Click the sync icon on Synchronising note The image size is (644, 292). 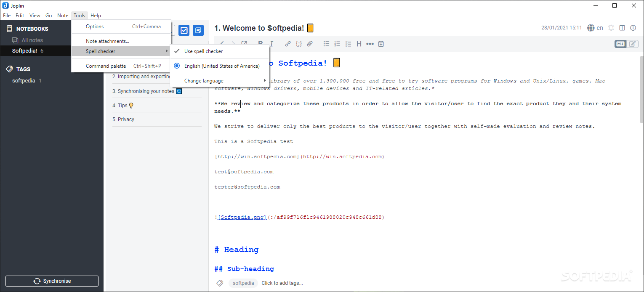tap(179, 91)
